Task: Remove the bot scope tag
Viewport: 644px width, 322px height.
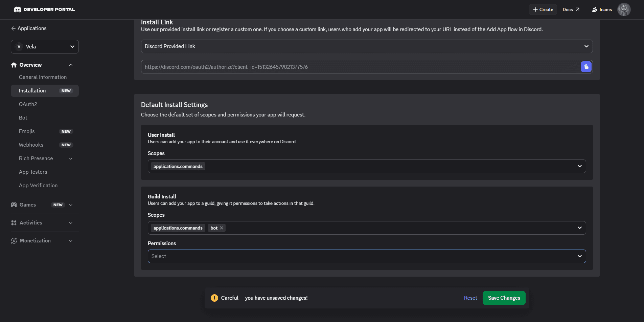Action: pos(222,228)
